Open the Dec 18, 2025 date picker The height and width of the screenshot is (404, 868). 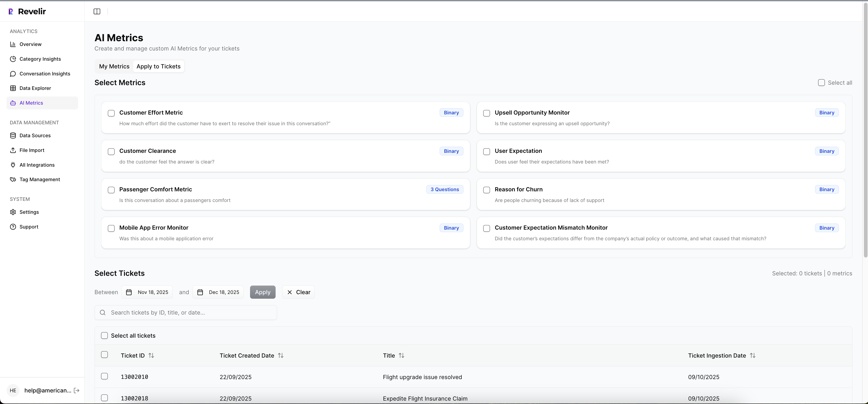click(x=218, y=292)
